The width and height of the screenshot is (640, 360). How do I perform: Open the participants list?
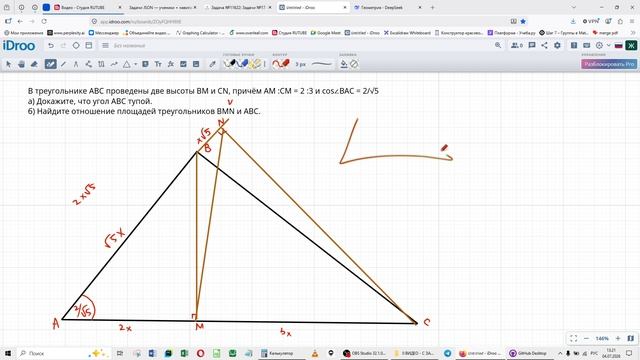pos(517,45)
